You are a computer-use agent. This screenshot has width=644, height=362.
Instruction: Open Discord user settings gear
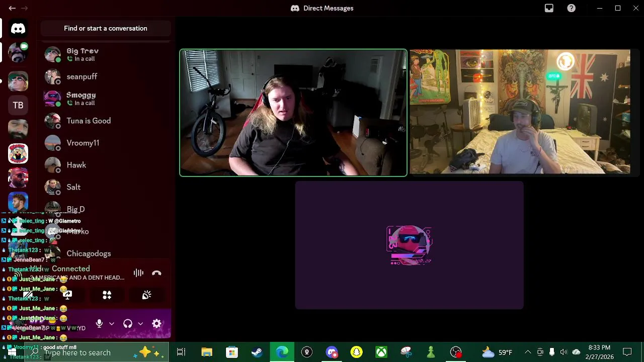tap(156, 324)
